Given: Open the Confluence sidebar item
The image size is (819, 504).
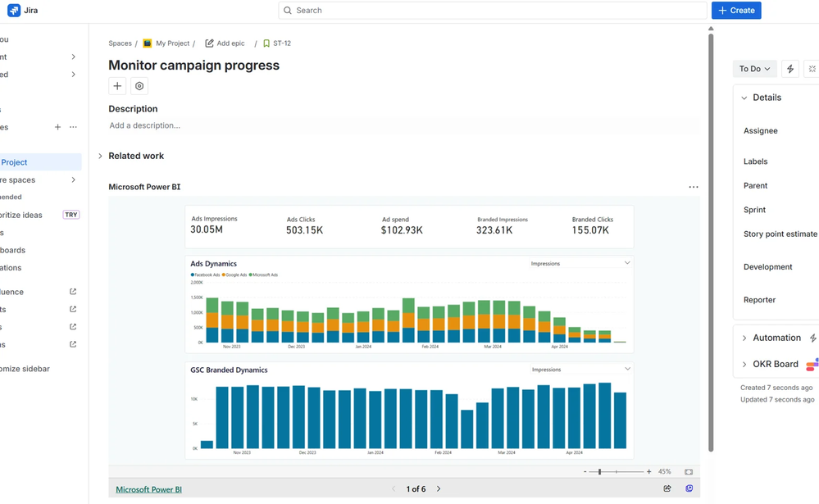Looking at the screenshot, I should [x=11, y=292].
